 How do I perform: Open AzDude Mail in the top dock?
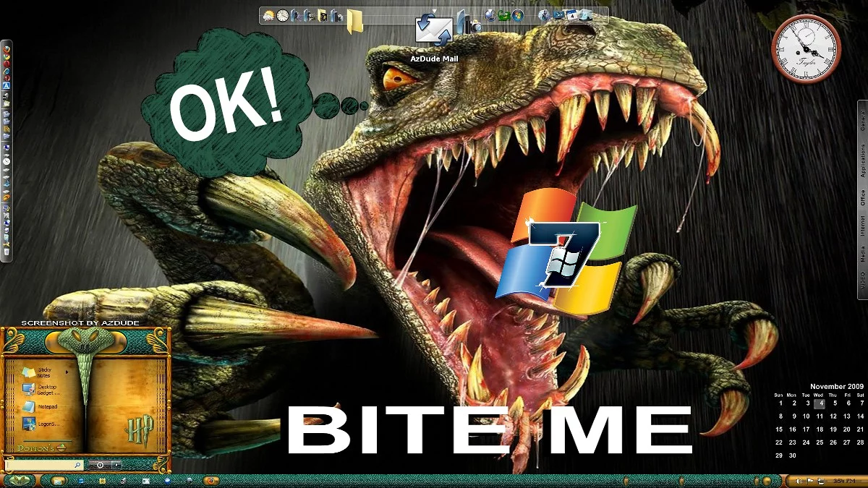pos(433,29)
